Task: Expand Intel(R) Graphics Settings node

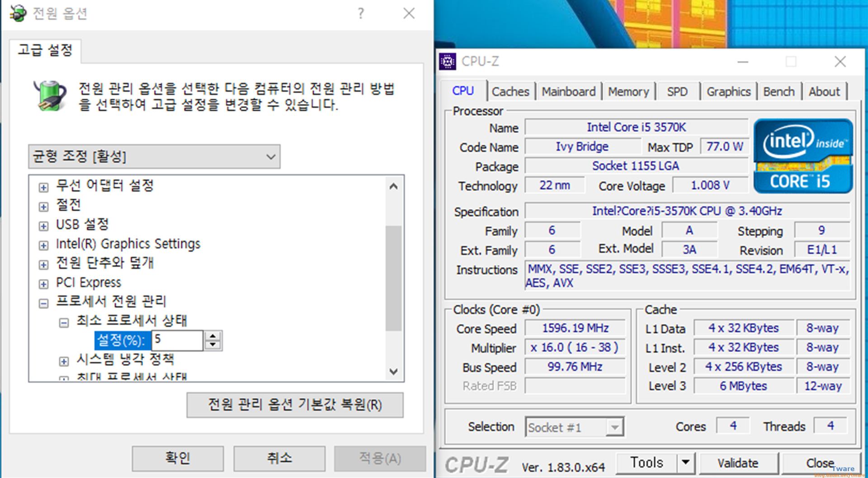Action: click(x=43, y=246)
